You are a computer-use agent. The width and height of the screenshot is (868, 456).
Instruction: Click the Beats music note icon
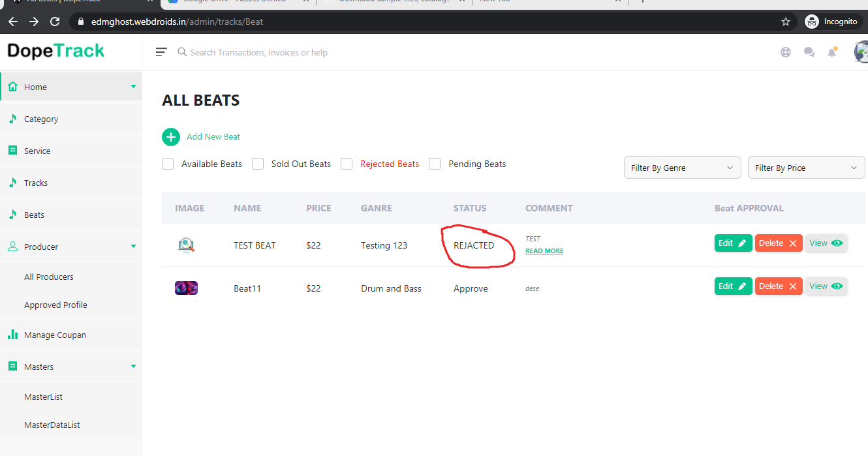pos(12,214)
